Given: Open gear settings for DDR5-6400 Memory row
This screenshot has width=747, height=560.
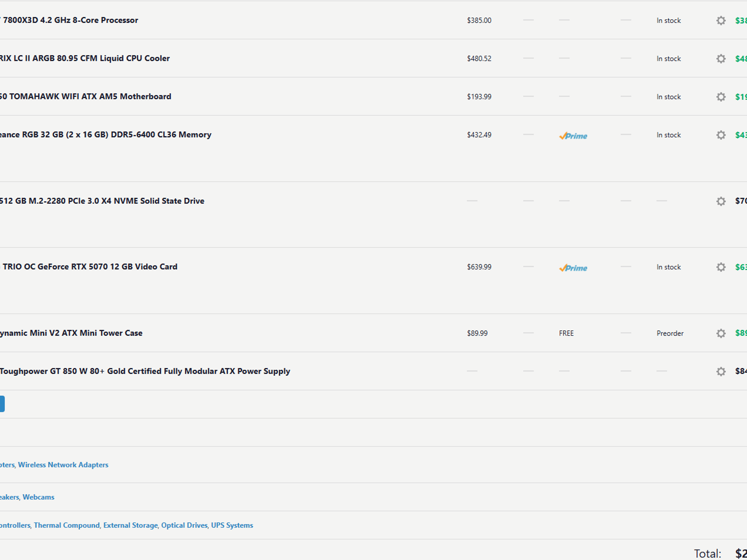Looking at the screenshot, I should [x=721, y=135].
